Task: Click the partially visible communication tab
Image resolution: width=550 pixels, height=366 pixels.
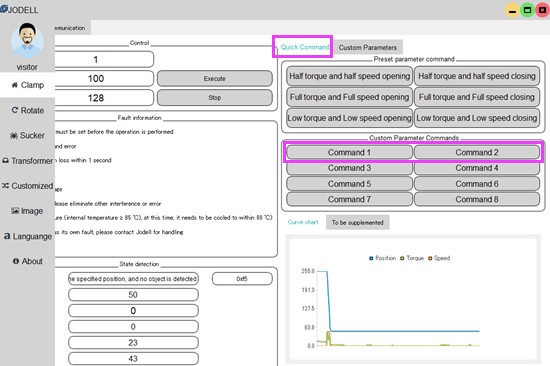Action: point(73,28)
